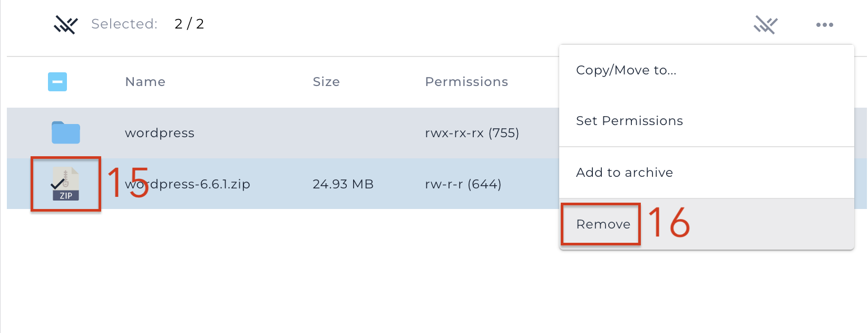Click the wordpress folder name
The height and width of the screenshot is (333, 868).
[x=160, y=133]
